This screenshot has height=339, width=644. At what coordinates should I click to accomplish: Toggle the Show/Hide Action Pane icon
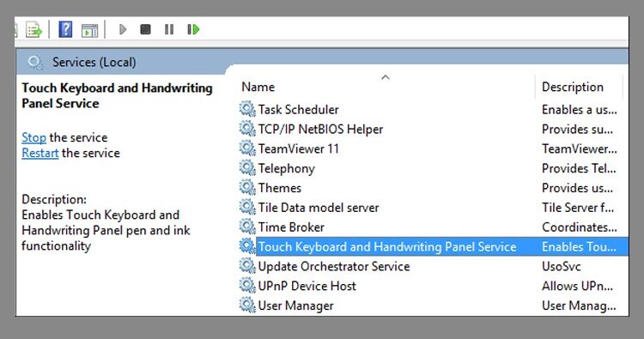click(89, 30)
